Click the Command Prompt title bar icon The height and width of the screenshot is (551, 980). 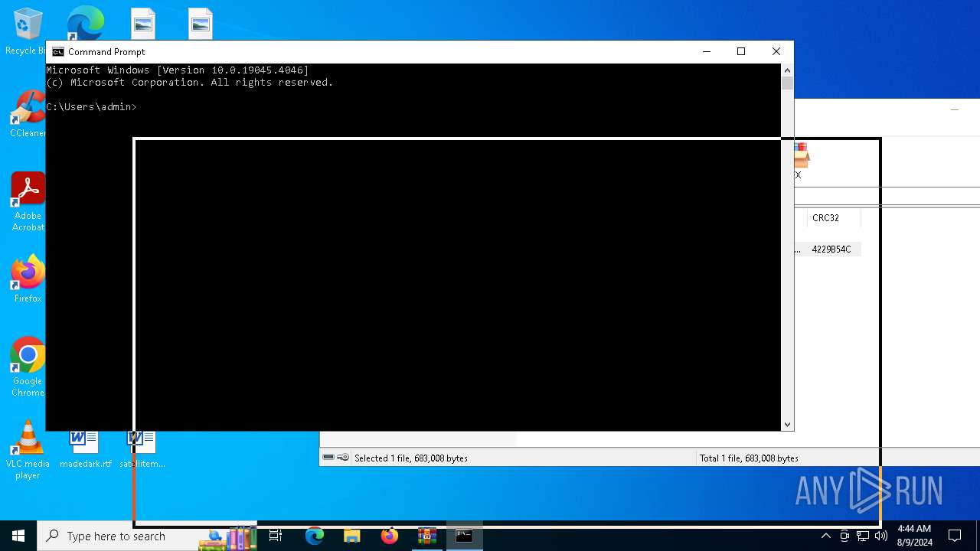[57, 52]
